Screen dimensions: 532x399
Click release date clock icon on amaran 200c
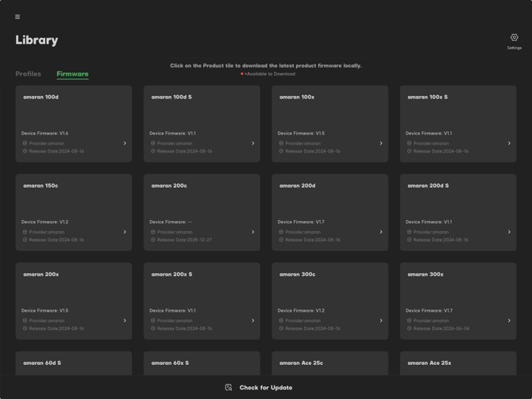[x=153, y=240]
